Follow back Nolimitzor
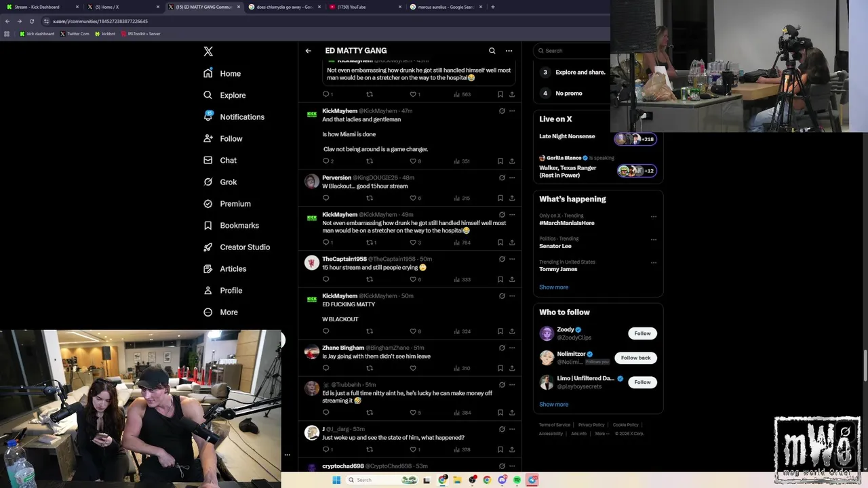This screenshot has width=868, height=488. point(635,358)
